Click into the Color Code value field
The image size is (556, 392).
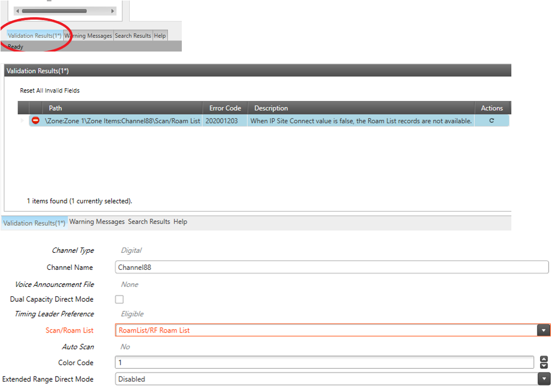[324, 363]
